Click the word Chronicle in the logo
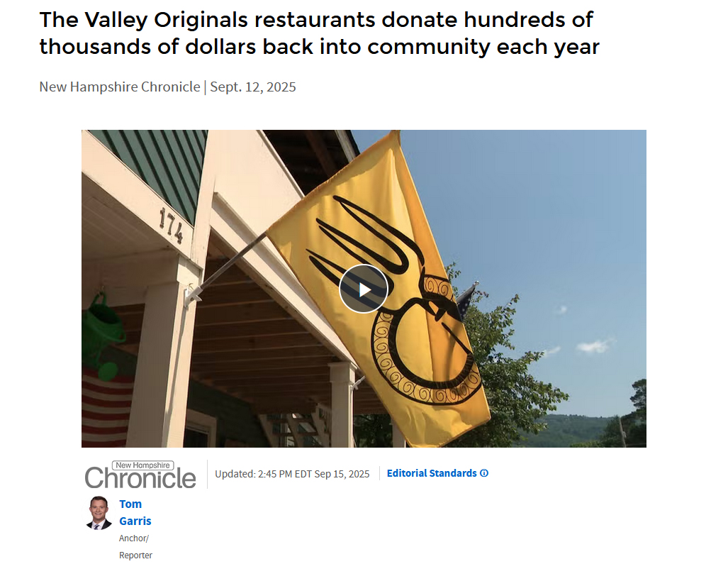Viewport: 728px width, 564px height. coord(140,479)
